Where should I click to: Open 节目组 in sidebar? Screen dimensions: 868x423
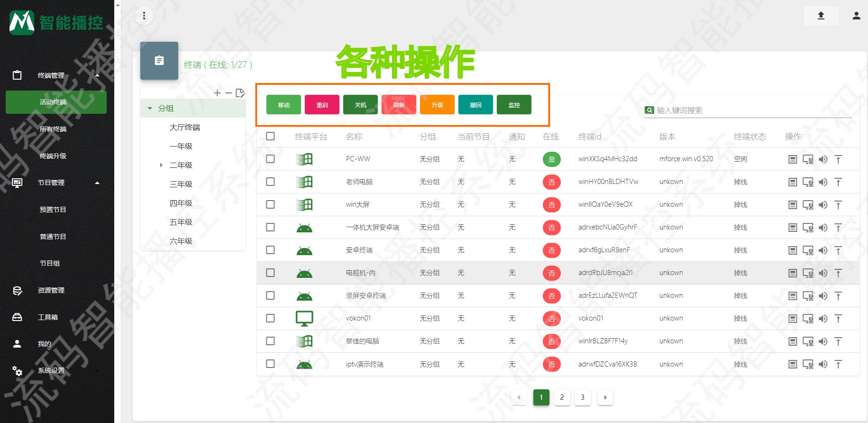(x=50, y=263)
